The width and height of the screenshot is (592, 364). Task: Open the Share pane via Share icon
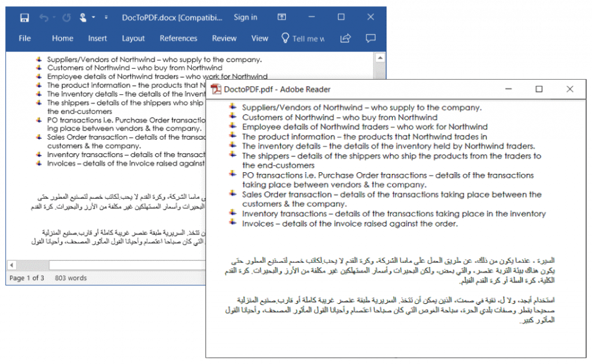click(346, 38)
